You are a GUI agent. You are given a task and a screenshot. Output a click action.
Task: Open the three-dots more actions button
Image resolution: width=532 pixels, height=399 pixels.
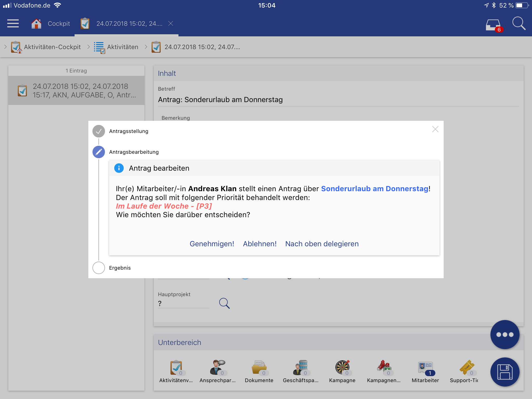coord(505,334)
